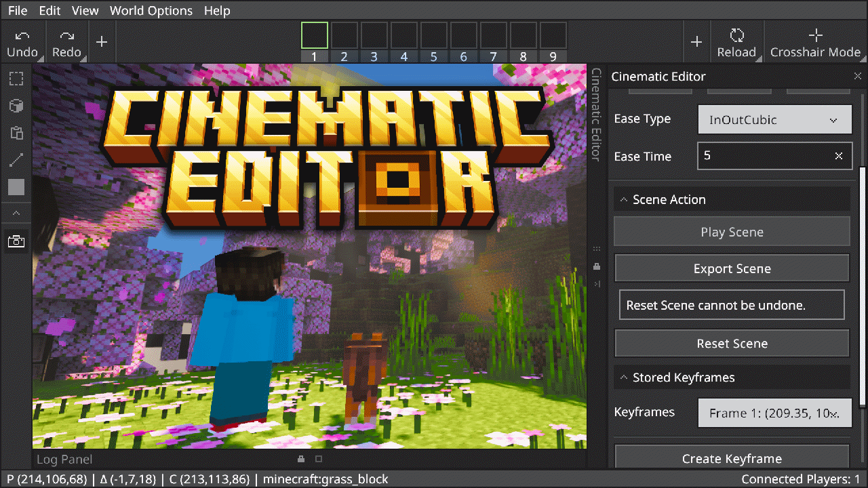Select the marquee Selection tool
The height and width of the screenshot is (488, 868).
tap(16, 79)
